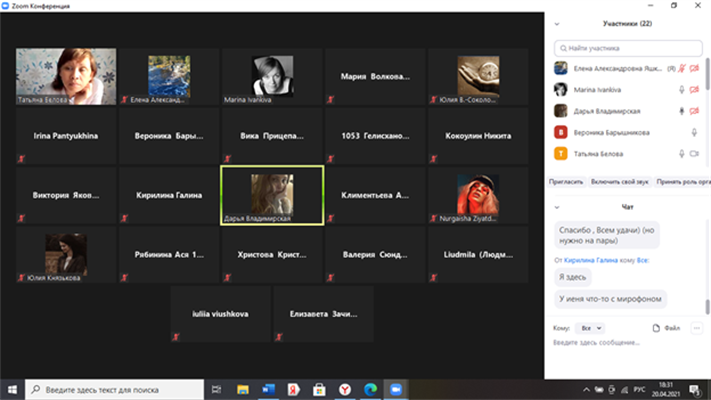
Task: Click Дарья Владимирская avatar in participants list
Action: coord(561,111)
